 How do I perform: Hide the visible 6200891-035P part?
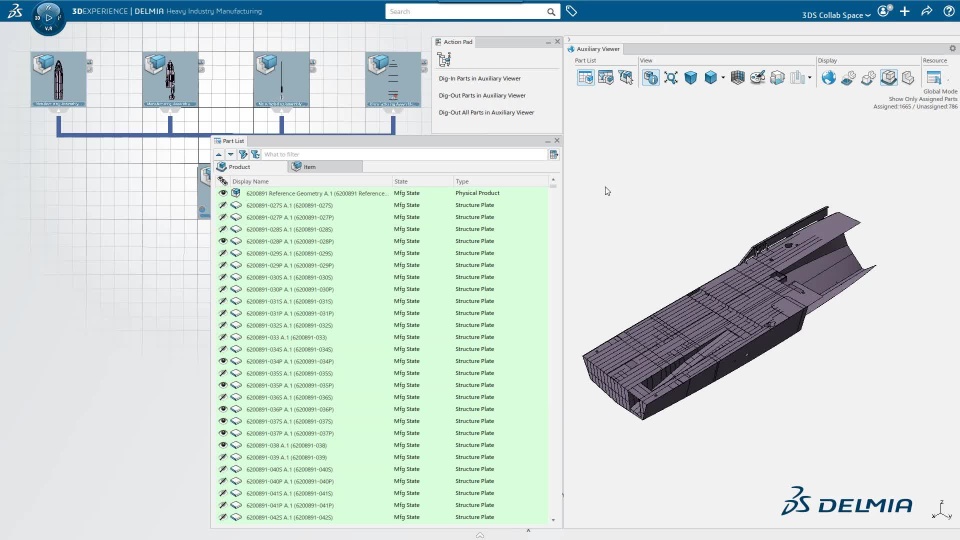click(x=223, y=385)
